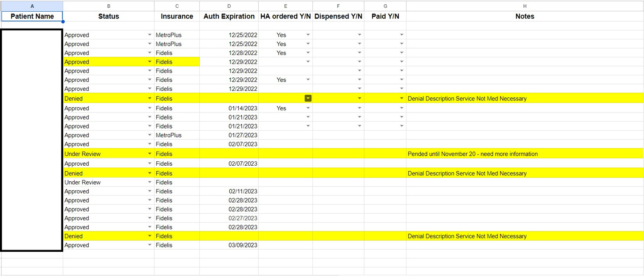Select column H header
This screenshot has width=644, height=276.
[525, 6]
